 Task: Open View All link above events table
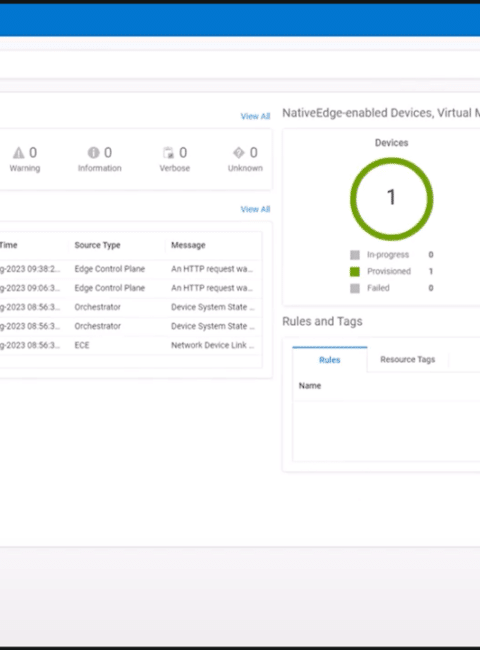point(255,209)
